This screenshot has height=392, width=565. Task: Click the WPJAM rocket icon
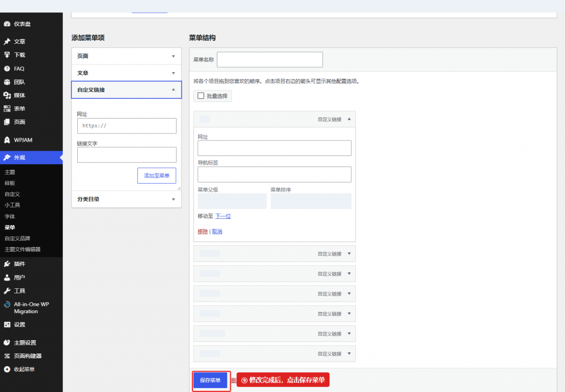(x=7, y=139)
